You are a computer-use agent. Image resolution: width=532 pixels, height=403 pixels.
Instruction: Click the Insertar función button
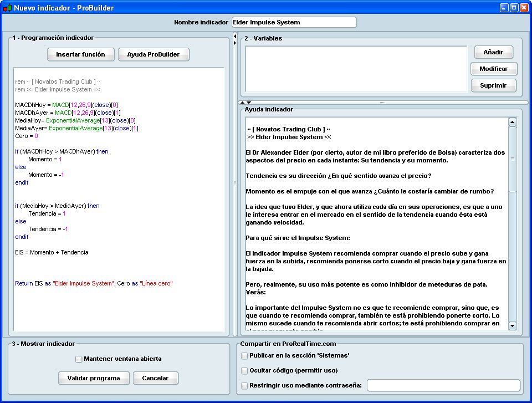click(x=81, y=54)
